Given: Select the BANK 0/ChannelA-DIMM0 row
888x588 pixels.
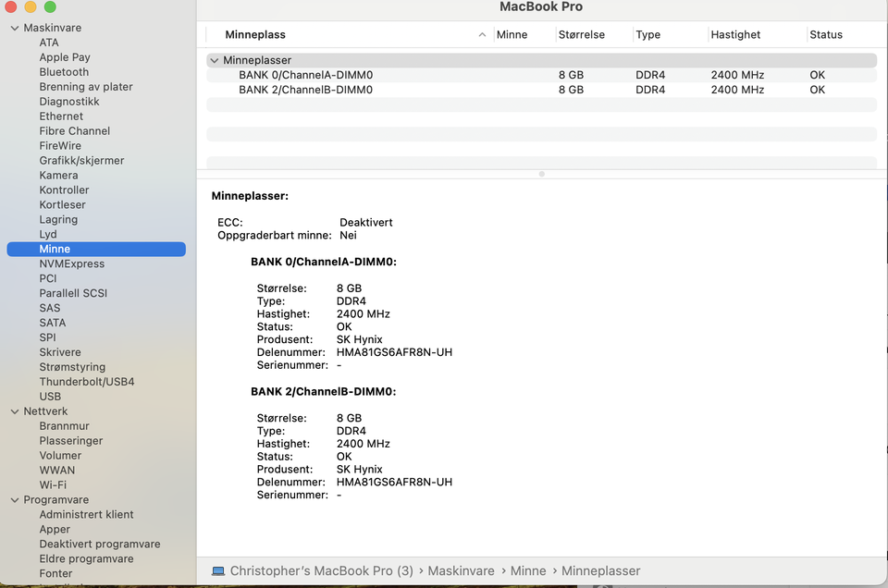Looking at the screenshot, I should (305, 75).
